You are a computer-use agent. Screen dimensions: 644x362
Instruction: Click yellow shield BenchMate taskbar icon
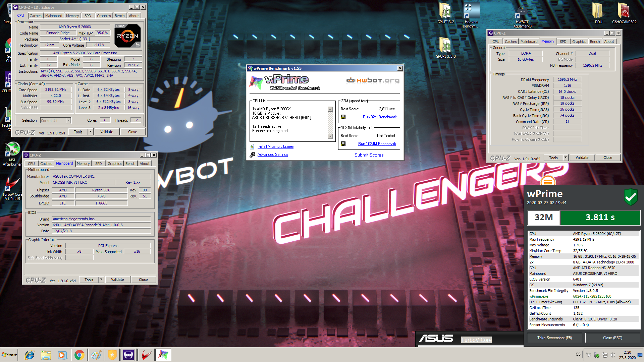pos(112,355)
